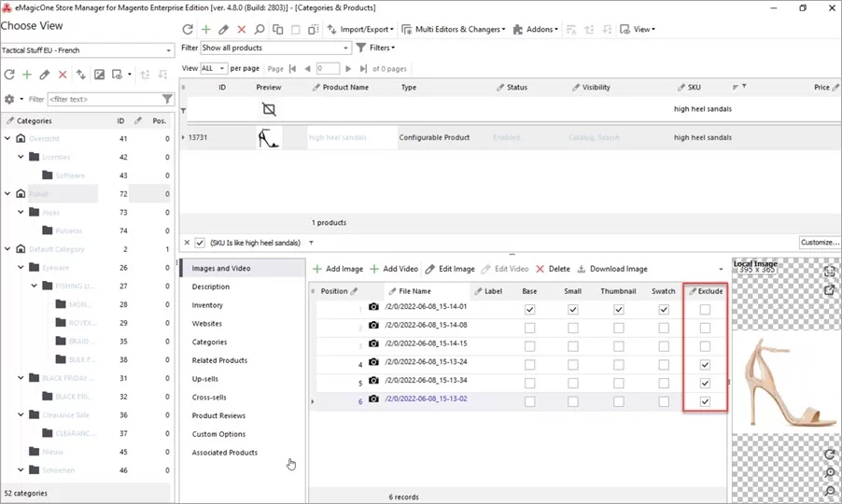Click the high heel product preview thumbnail
Viewport: 842px width, 504px height.
[269, 138]
